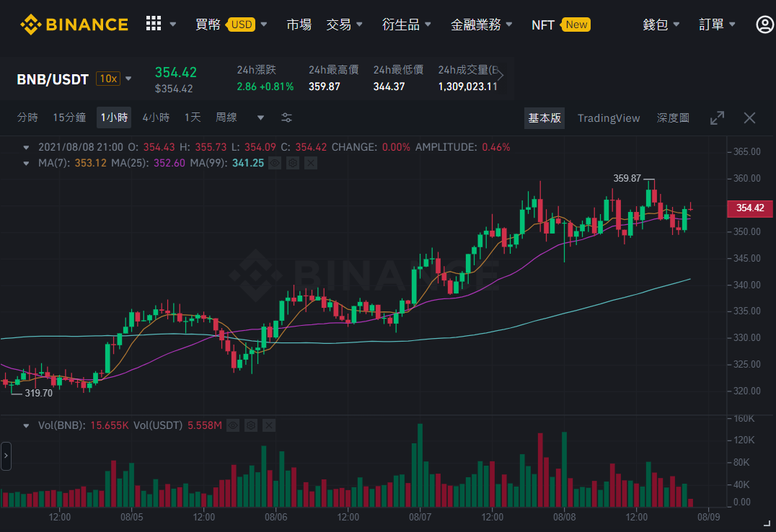Expand chart to fullscreen
This screenshot has width=776, height=532.
[x=717, y=118]
